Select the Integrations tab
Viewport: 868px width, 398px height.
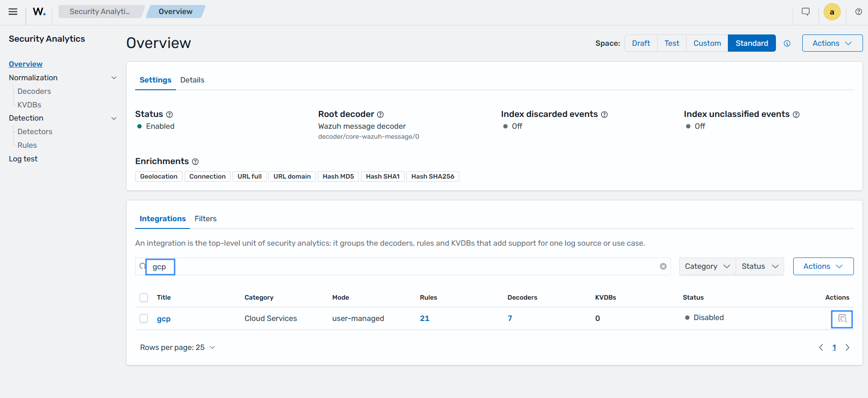[x=163, y=219]
